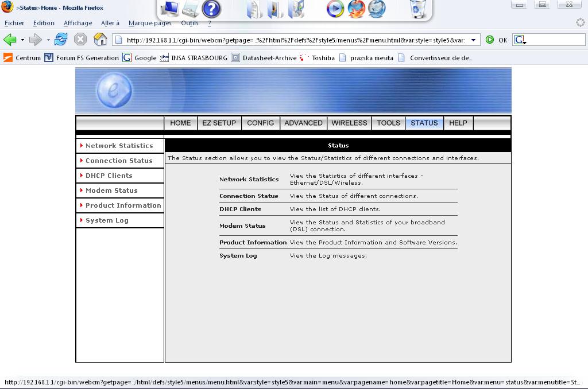The image size is (588, 389).
Task: Open the Convertisseur de de... bookmark
Action: point(435,58)
